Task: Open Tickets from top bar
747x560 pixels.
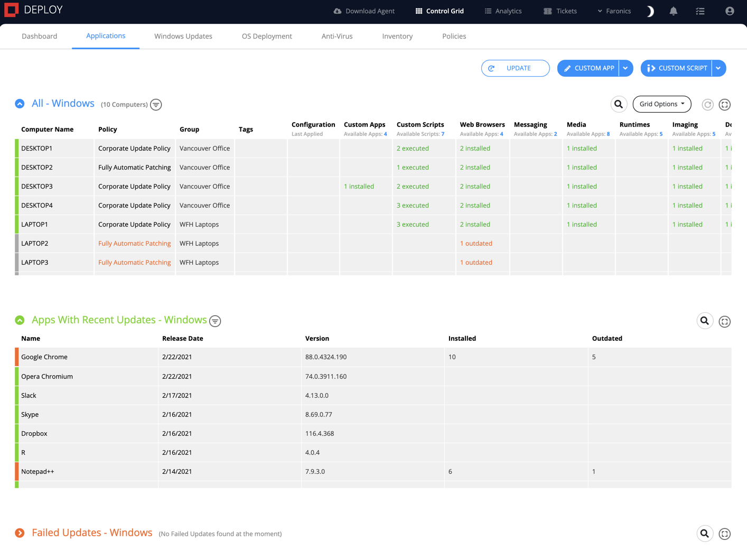Action: 560,11
